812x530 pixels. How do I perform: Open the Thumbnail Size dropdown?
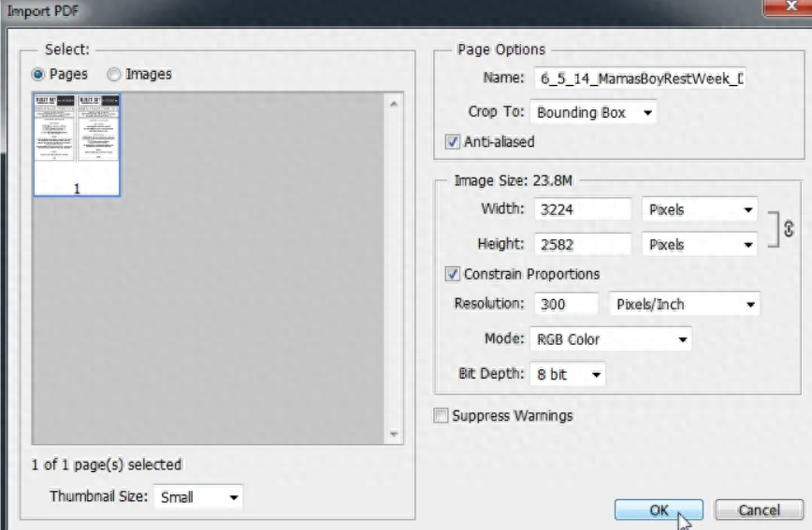198,497
